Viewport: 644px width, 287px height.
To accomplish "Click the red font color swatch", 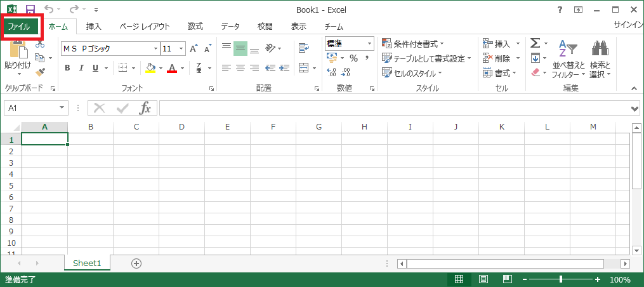I will pos(171,68).
